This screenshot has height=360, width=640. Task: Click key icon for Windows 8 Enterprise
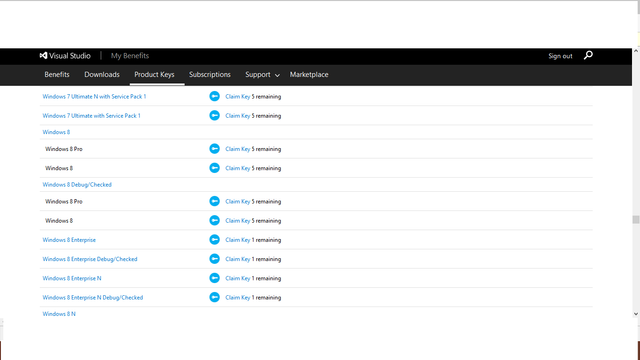(214, 240)
